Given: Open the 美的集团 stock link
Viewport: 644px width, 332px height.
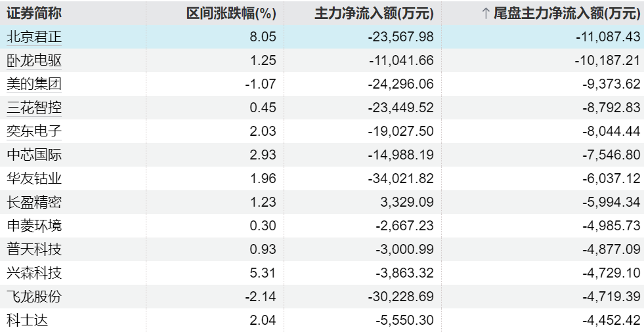Looking at the screenshot, I should [x=34, y=84].
